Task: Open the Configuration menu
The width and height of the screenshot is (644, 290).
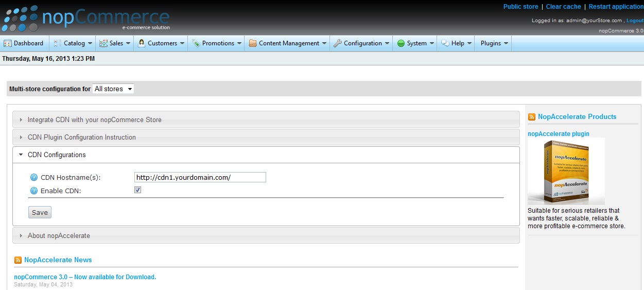Action: coord(361,43)
